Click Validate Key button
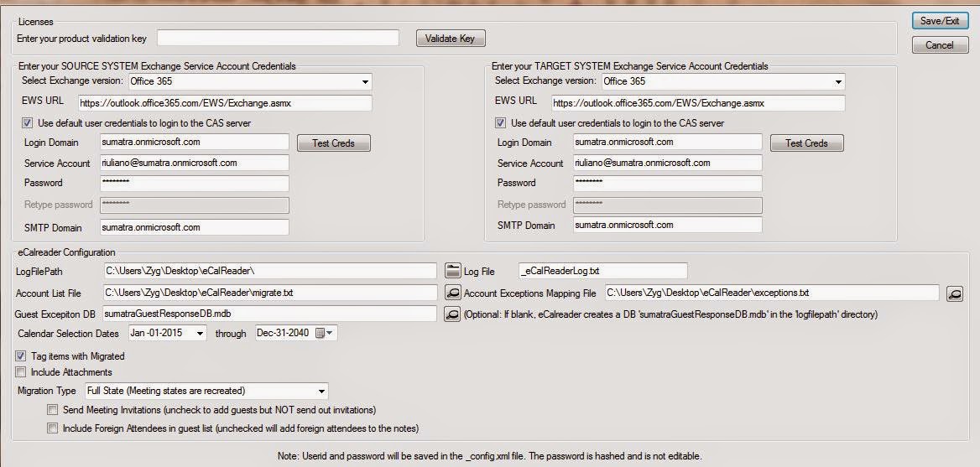The width and height of the screenshot is (980, 467). (451, 38)
